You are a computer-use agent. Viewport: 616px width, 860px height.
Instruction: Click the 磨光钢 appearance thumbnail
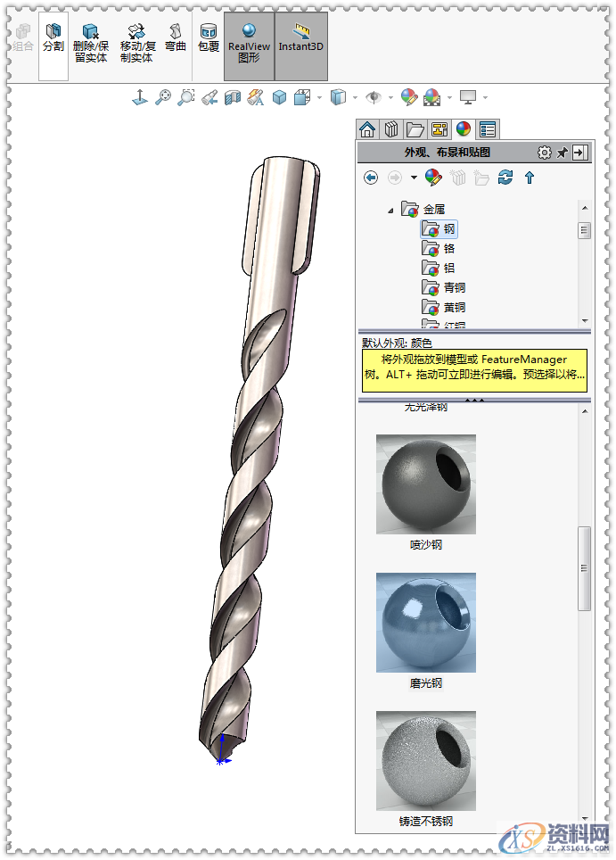[x=426, y=623]
